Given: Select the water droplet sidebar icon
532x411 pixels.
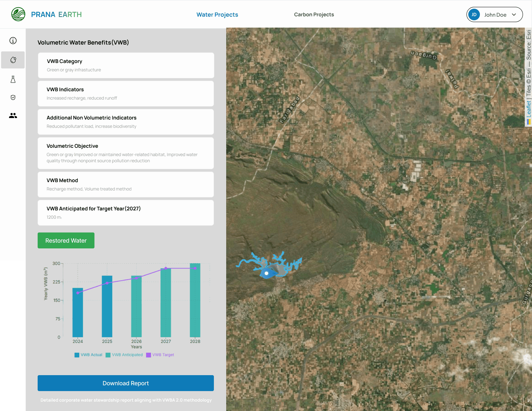Looking at the screenshot, I should [13, 60].
